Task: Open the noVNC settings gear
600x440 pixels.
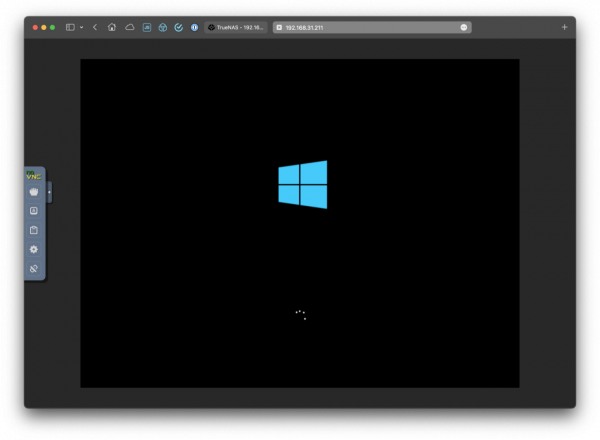Action: point(34,249)
